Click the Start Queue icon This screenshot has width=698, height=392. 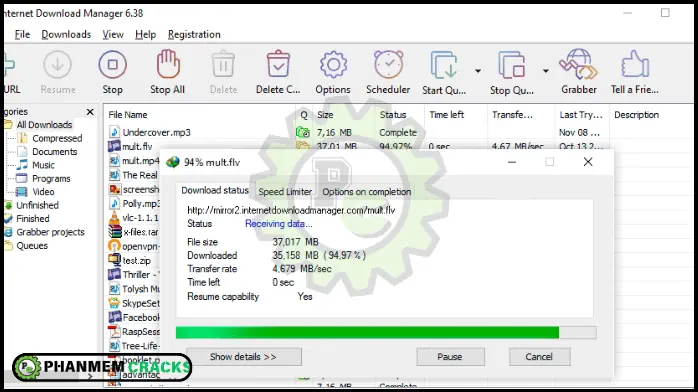click(444, 65)
